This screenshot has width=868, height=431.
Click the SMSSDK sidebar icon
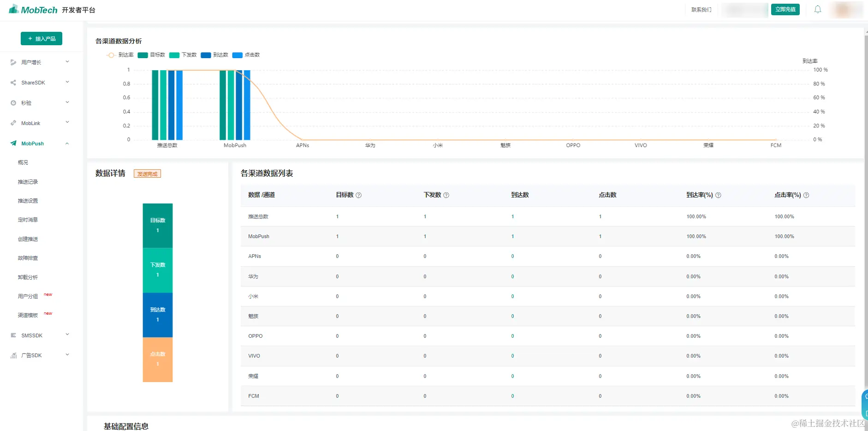[x=13, y=335]
